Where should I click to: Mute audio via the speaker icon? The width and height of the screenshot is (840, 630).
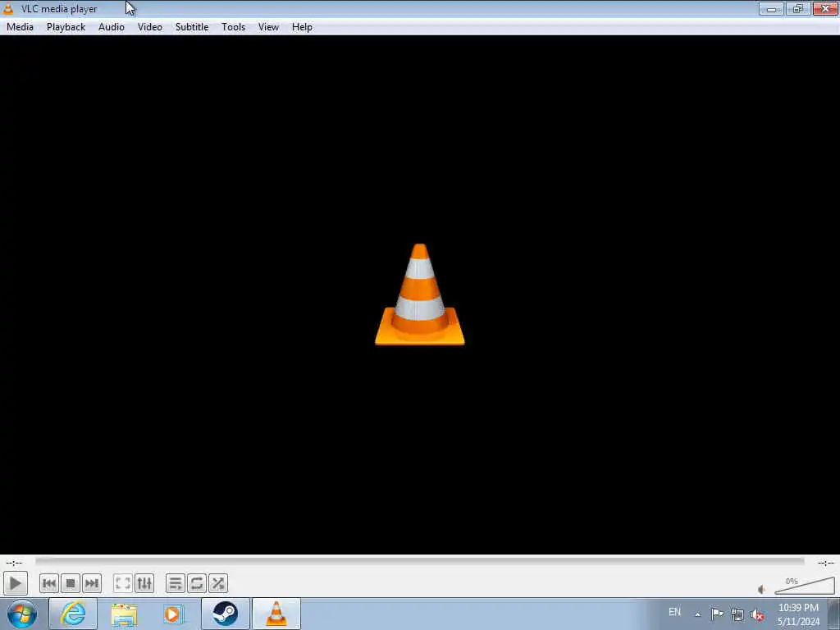click(761, 589)
